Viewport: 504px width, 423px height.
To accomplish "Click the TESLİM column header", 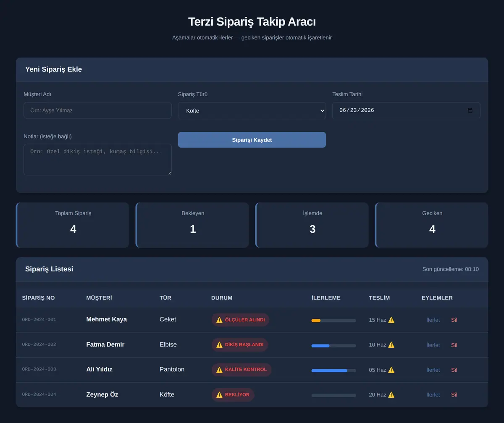I will click(379, 298).
